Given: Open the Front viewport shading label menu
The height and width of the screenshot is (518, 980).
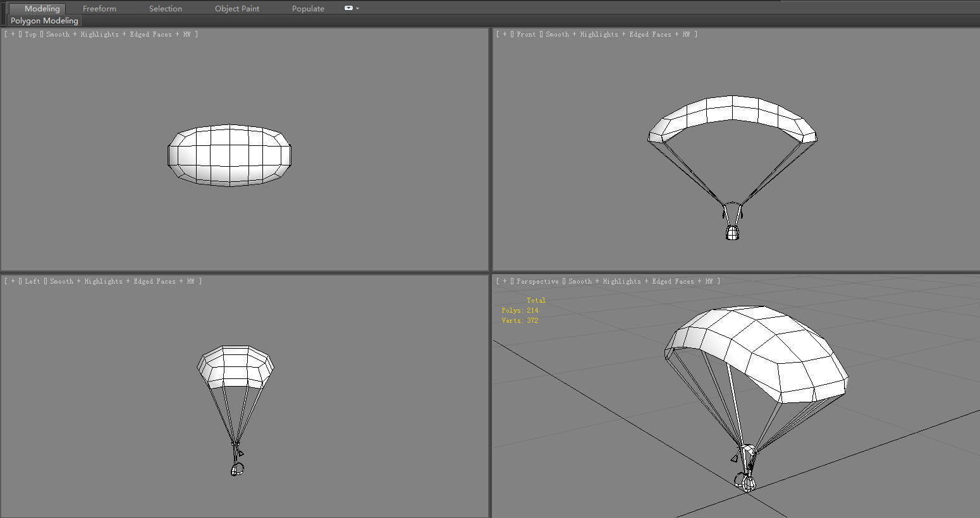Looking at the screenshot, I should pyautogui.click(x=617, y=34).
